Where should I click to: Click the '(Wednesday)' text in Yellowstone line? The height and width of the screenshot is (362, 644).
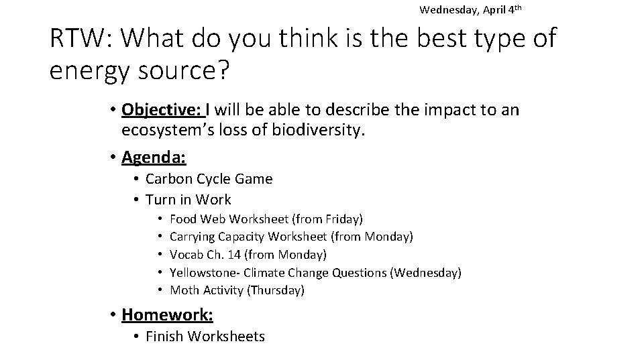click(x=425, y=273)
